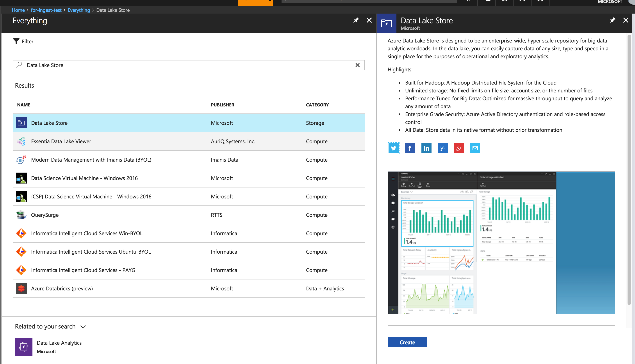
Task: Click MICROSOFT account label at top
Action: tap(610, 2)
